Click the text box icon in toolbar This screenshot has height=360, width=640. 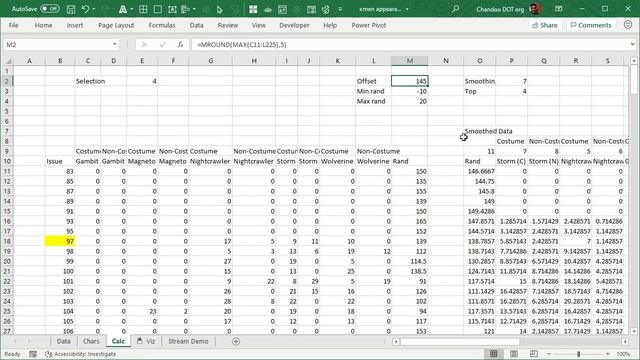(172, 9)
